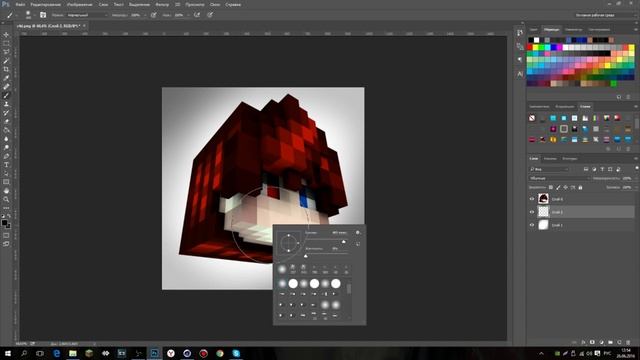Select the Lasso tool
Screen dimensions: 640x360
pyautogui.click(x=6, y=52)
